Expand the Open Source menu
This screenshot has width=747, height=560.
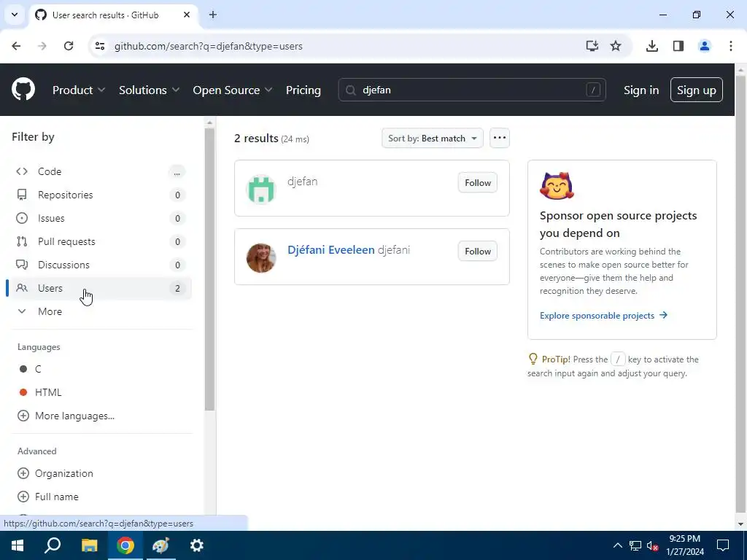(x=233, y=90)
